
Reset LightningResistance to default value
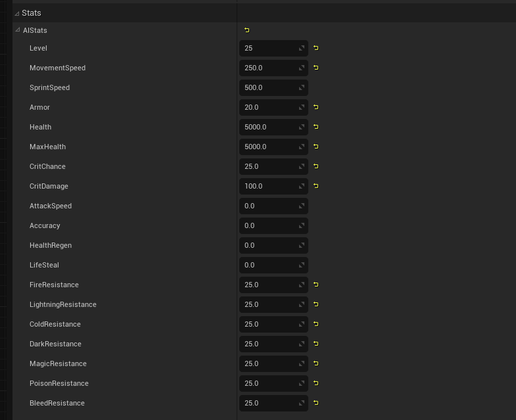point(316,304)
